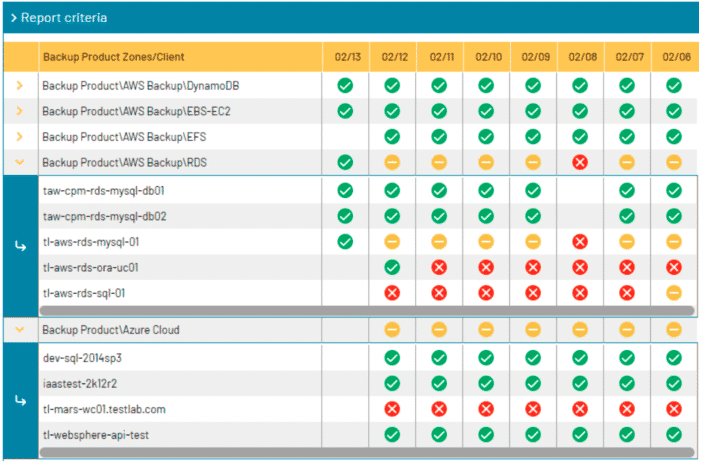Click taw-cpm-rds-mysql-db02 success icon for 02/07
The height and width of the screenshot is (464, 702).
click(627, 216)
